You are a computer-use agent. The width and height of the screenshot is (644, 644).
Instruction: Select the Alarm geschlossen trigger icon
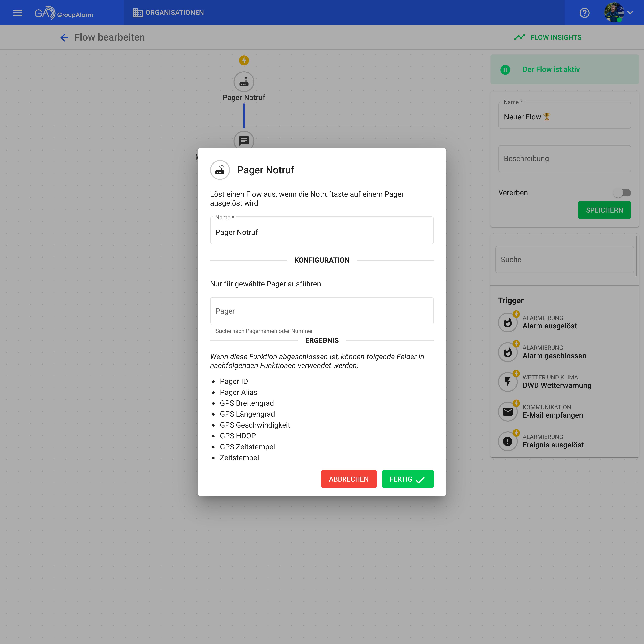[507, 352]
